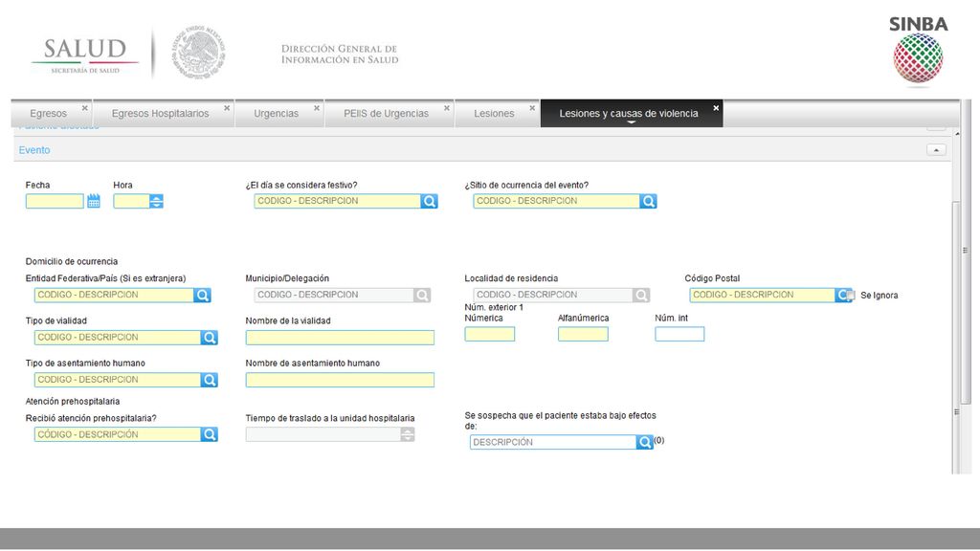980x551 pixels.
Task: Click the Hora time spinner arrows
Action: 156,201
